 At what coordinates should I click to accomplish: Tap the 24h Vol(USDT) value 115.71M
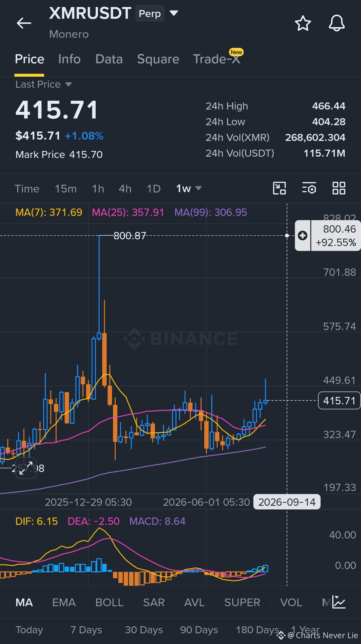pos(324,153)
